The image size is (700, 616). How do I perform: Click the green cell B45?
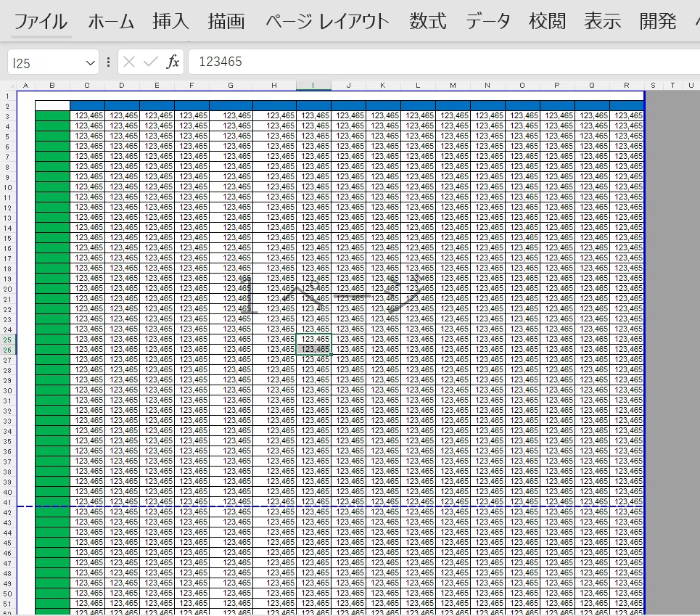(53, 542)
